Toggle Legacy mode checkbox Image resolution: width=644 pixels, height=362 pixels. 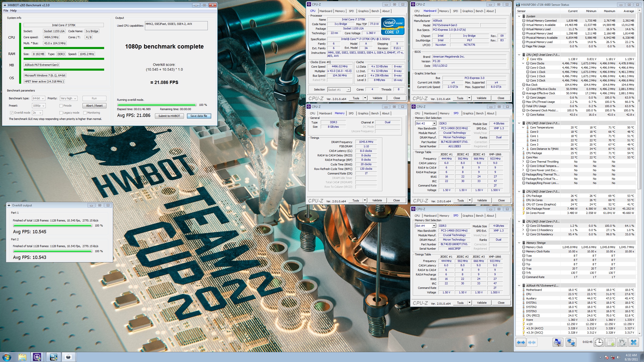coord(61,113)
